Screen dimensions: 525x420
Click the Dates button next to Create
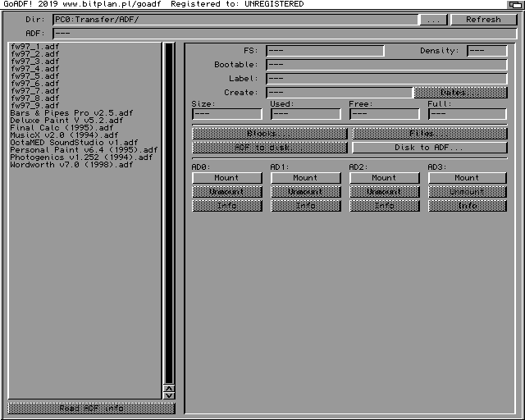pos(461,93)
